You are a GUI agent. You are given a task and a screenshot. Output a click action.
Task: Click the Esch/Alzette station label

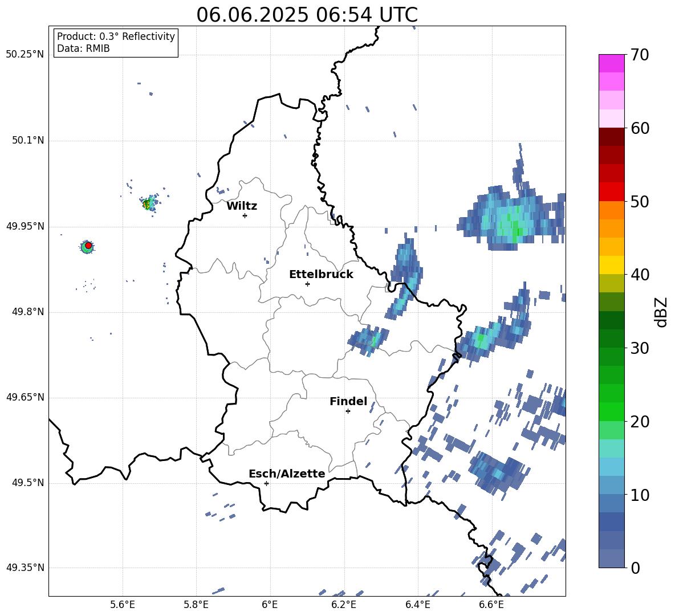(x=287, y=474)
